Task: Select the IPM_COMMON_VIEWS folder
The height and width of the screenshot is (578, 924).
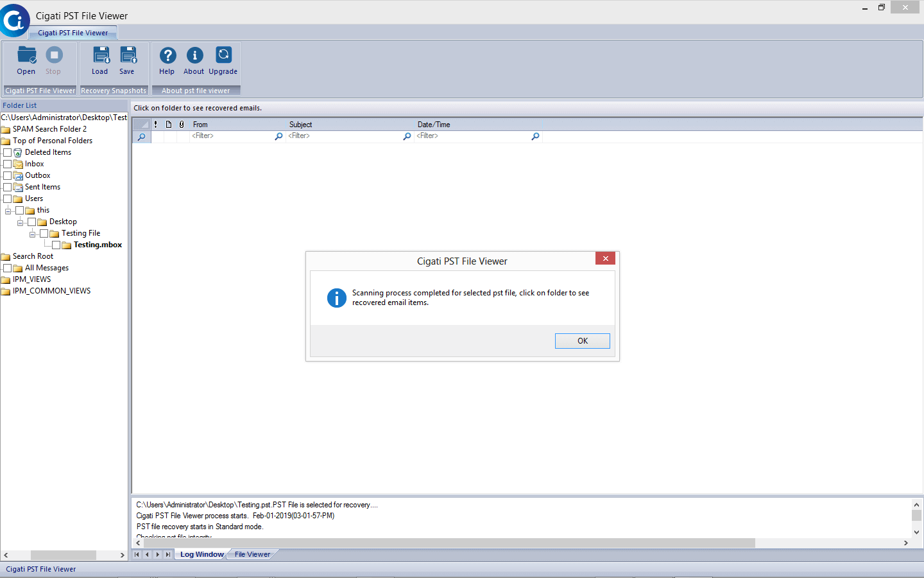Action: [52, 291]
